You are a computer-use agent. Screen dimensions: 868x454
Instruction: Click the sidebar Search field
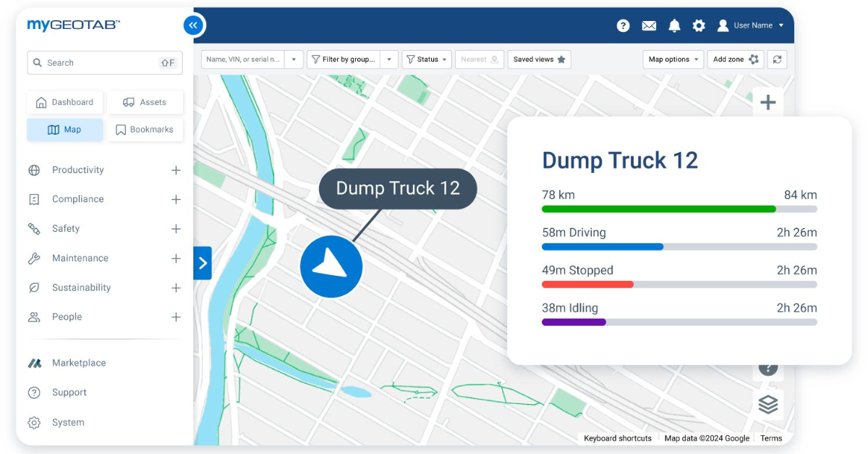[x=105, y=63]
